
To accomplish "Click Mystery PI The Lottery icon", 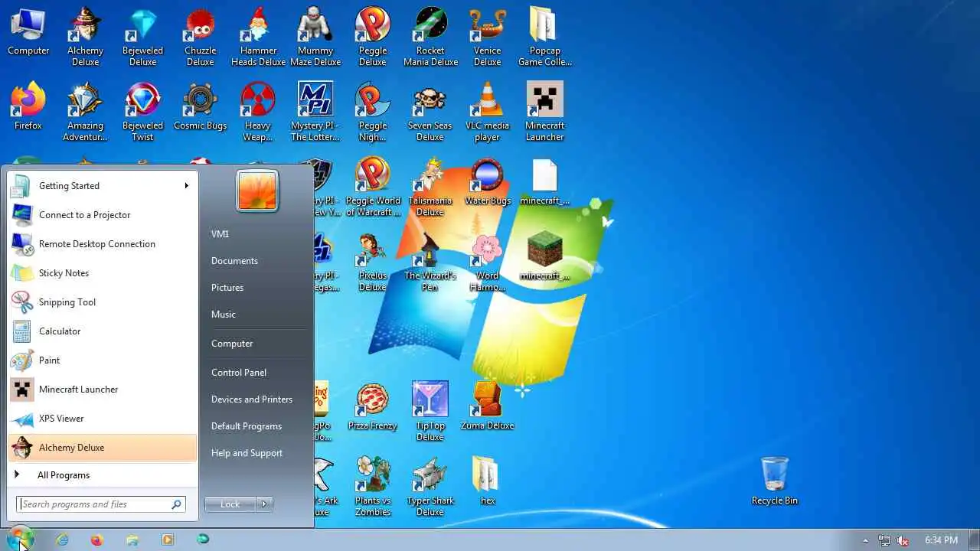I will [x=315, y=112].
